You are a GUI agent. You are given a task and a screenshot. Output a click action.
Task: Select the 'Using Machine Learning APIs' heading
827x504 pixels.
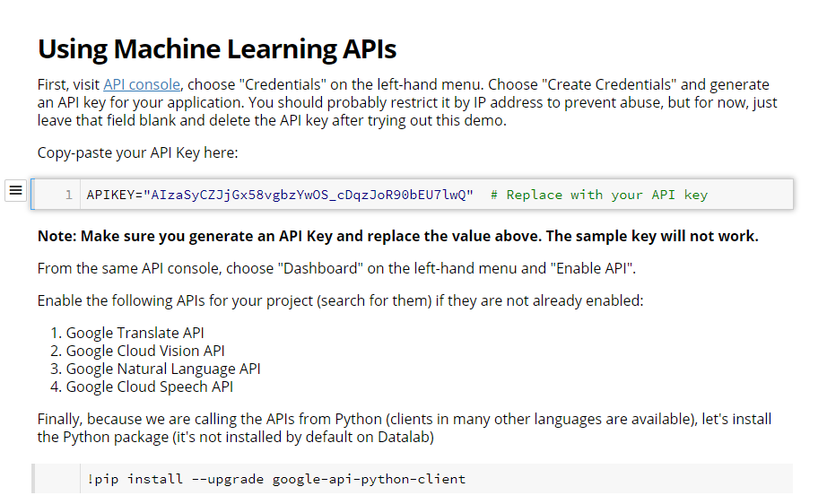[217, 48]
